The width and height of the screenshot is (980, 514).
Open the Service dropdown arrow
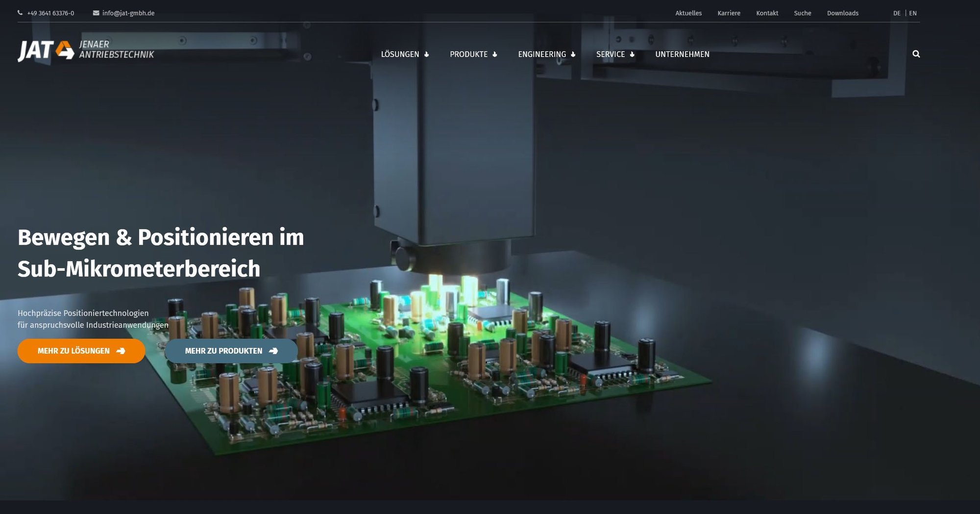[x=632, y=54]
